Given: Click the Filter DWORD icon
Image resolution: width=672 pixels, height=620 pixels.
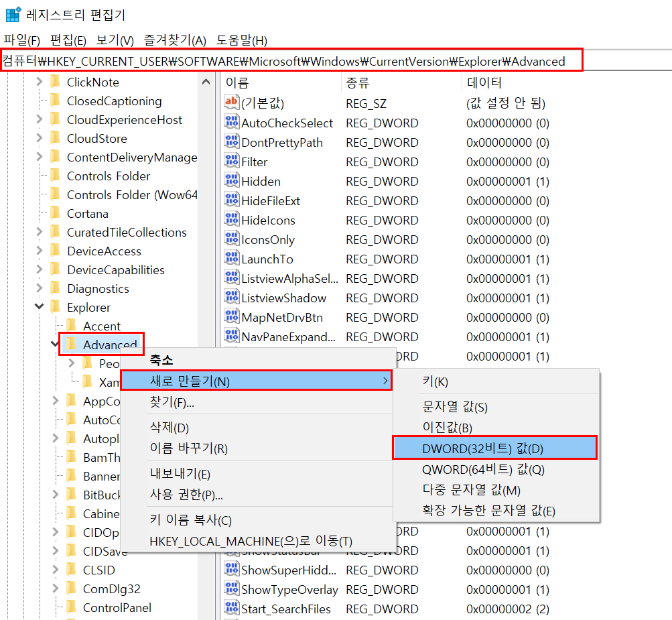Looking at the screenshot, I should click(231, 161).
